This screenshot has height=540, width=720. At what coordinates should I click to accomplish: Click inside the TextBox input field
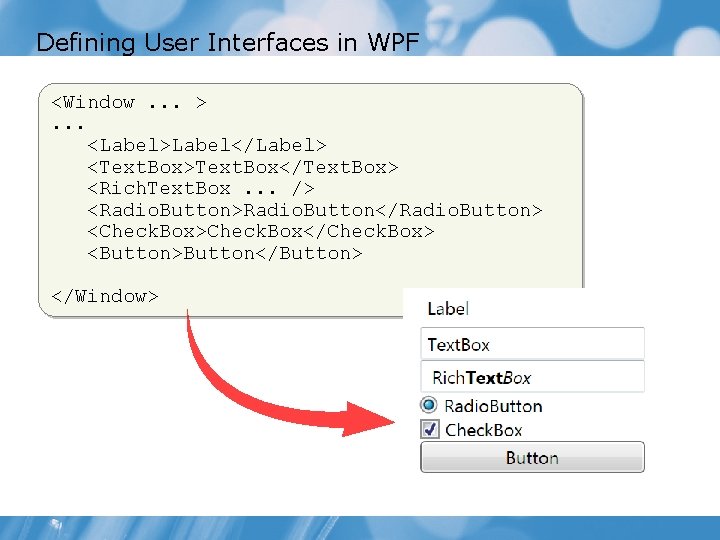532,344
